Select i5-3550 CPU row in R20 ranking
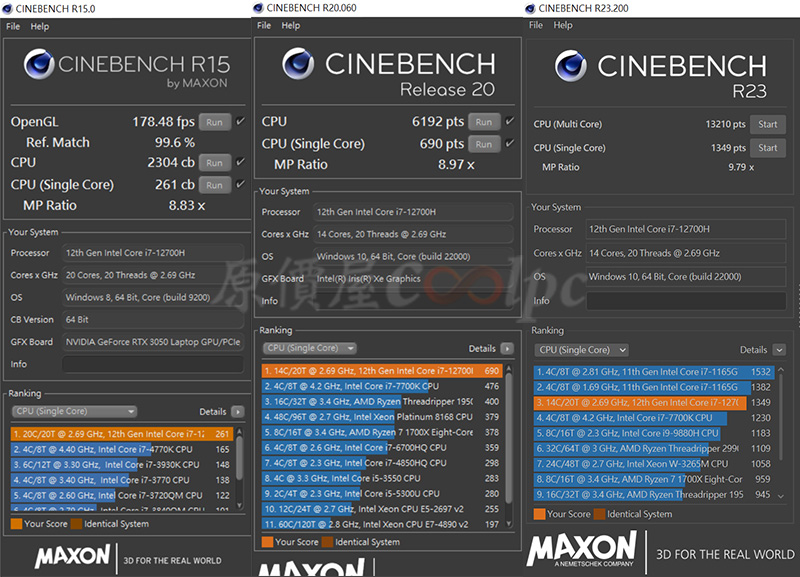Viewport: 800px width, 577px height. (382, 478)
